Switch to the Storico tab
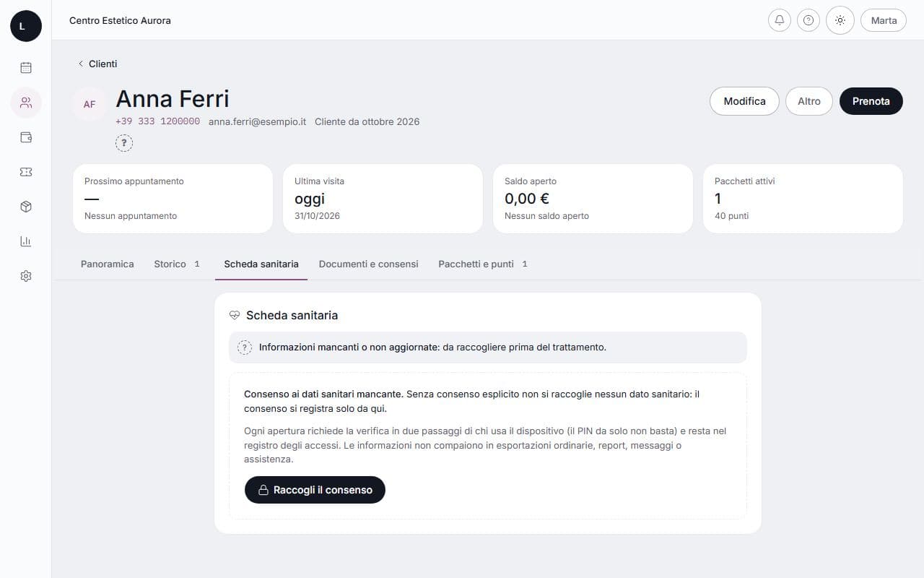Screen dimensions: 924x578 (177, 264)
